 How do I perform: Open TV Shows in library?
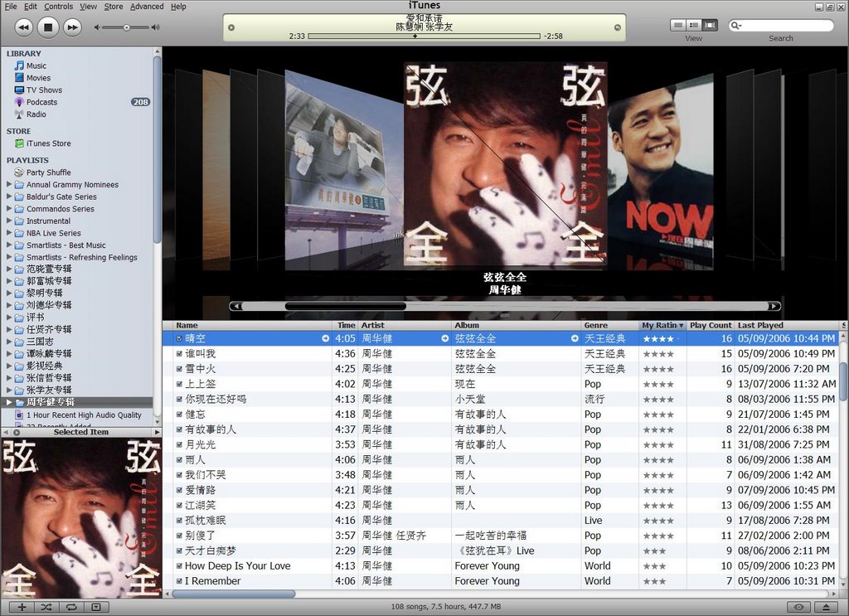tap(45, 90)
